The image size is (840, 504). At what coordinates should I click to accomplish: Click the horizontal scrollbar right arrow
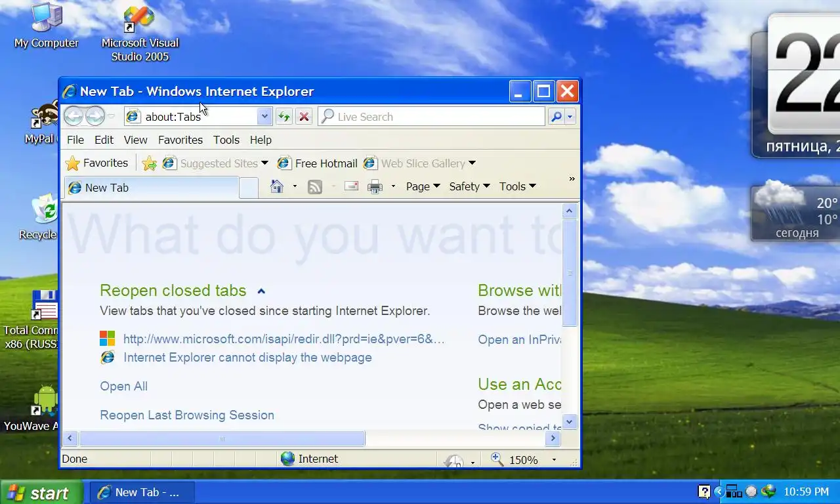click(x=553, y=438)
